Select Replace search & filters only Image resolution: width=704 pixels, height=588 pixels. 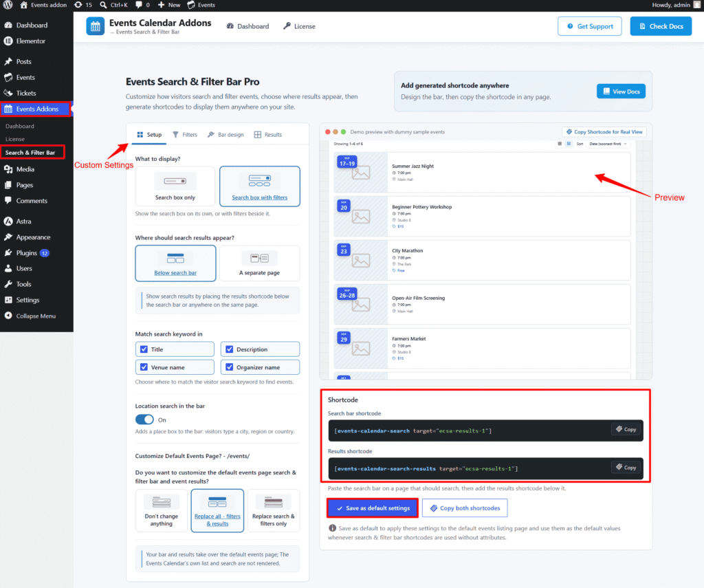274,511
